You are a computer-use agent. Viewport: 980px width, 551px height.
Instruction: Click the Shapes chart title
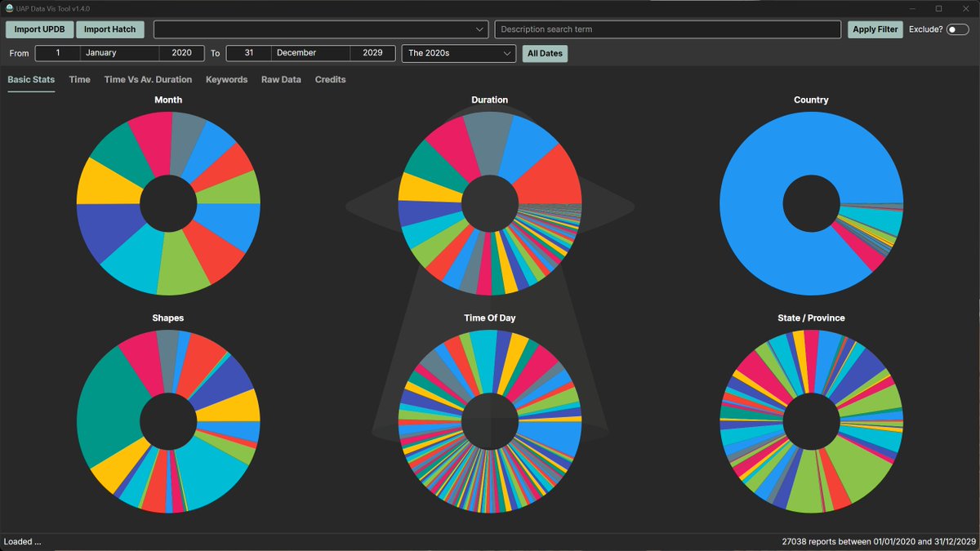point(168,318)
